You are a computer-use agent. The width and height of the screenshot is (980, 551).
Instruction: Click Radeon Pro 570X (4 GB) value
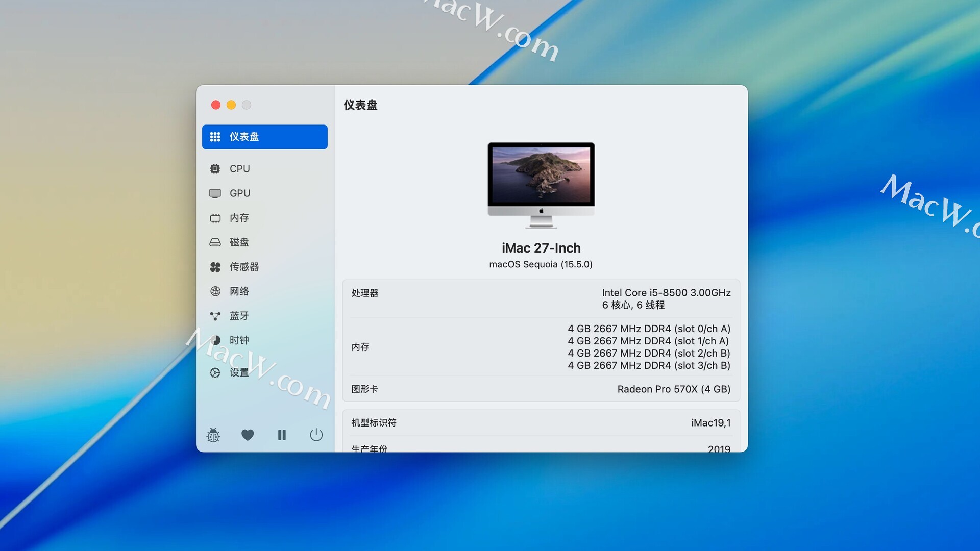(674, 389)
